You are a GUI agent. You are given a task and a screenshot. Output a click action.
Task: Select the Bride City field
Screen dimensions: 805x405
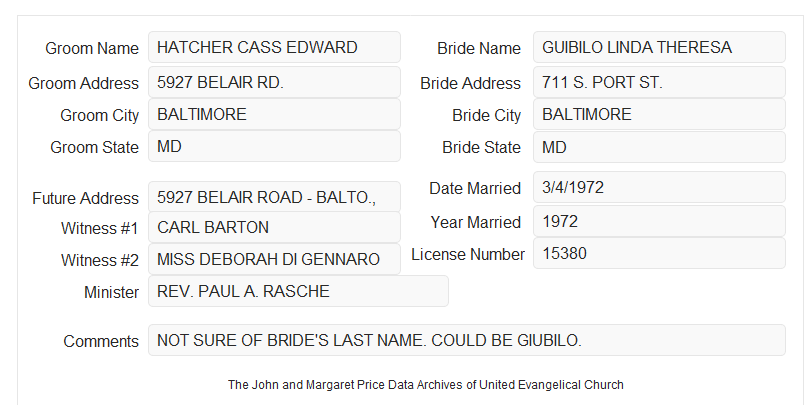click(x=659, y=114)
